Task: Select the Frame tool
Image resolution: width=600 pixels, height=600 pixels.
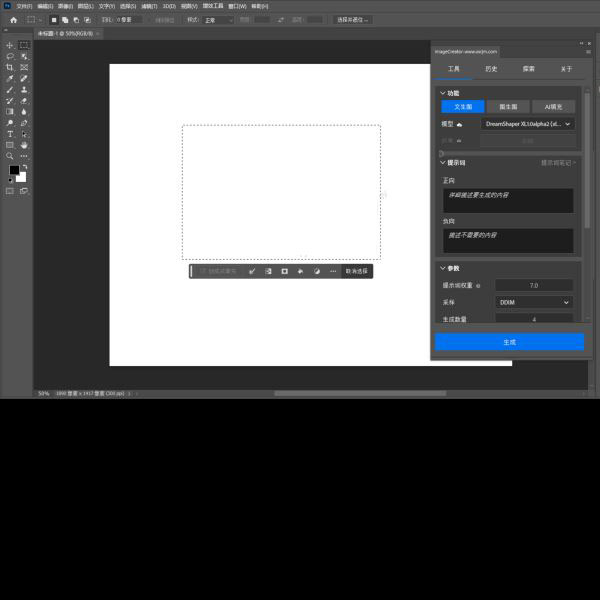Action: 24,68
